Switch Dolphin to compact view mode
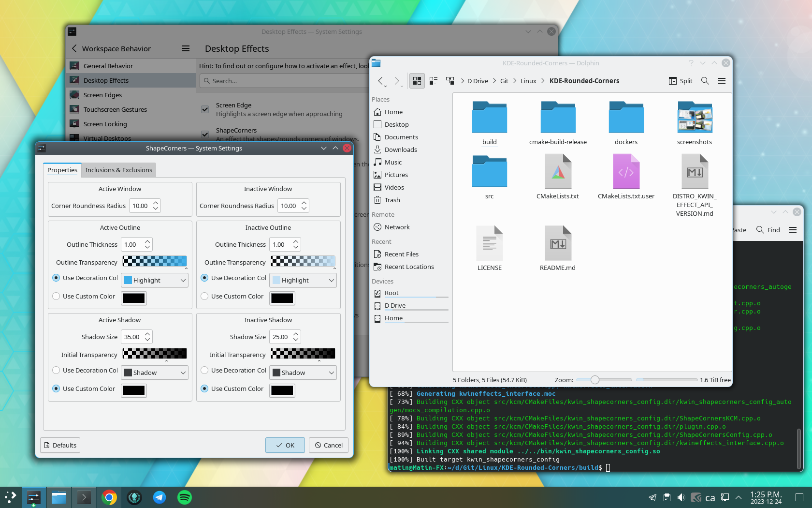Viewport: 812px width, 508px height. coord(434,81)
